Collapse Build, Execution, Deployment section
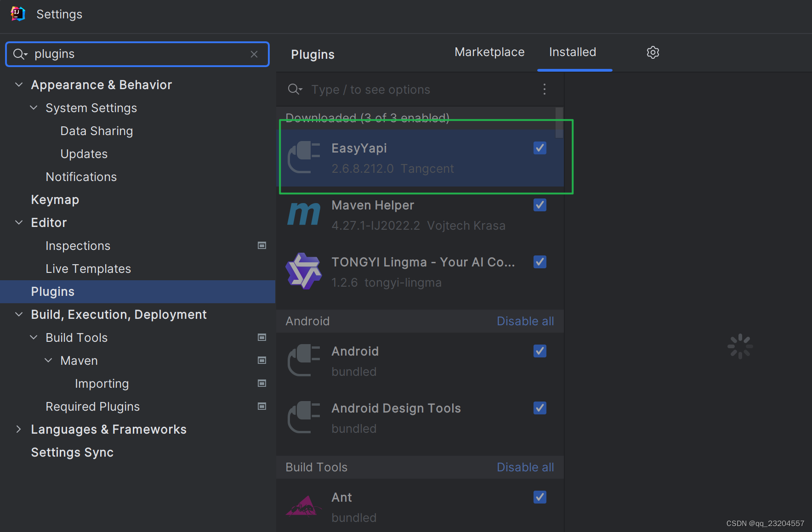The height and width of the screenshot is (532, 812). [x=19, y=314]
